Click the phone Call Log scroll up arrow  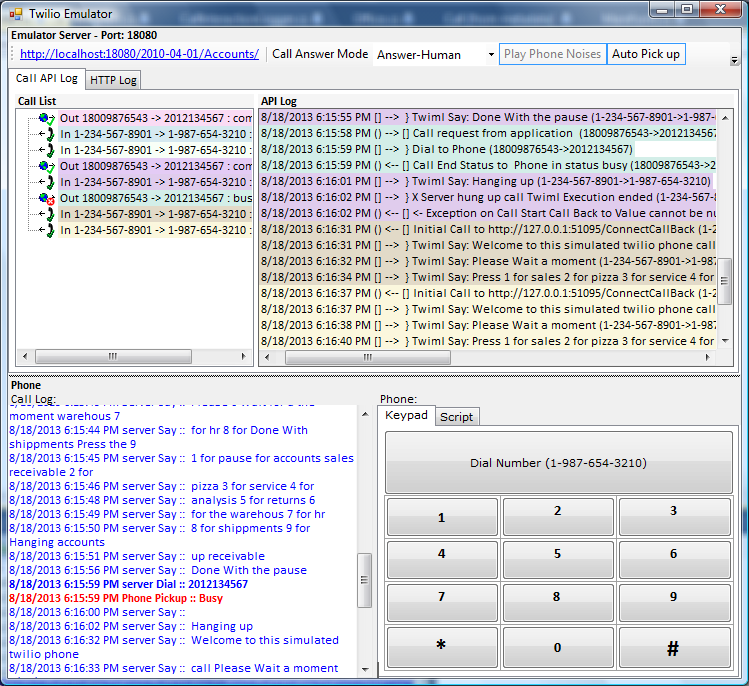(365, 414)
